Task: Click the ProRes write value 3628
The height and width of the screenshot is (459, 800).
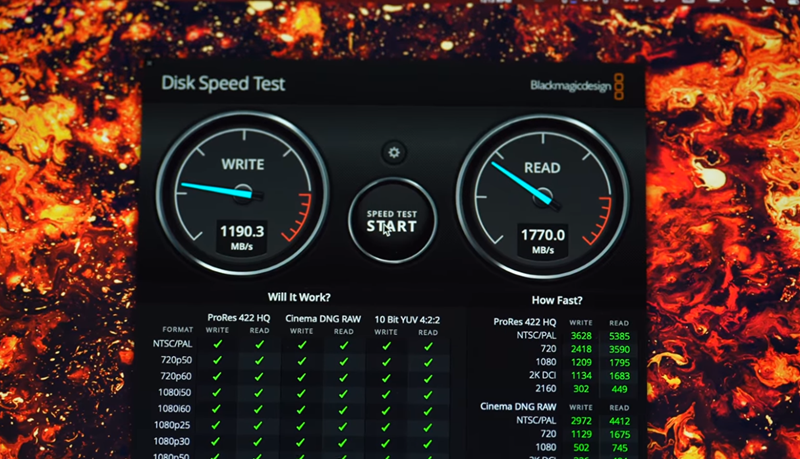Action: pos(581,336)
